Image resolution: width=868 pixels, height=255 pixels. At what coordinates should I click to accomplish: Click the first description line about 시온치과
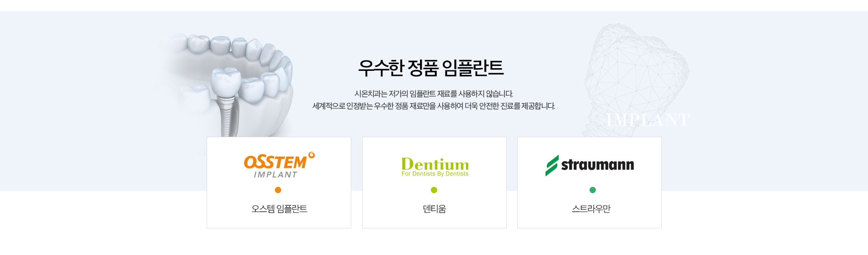point(434,94)
